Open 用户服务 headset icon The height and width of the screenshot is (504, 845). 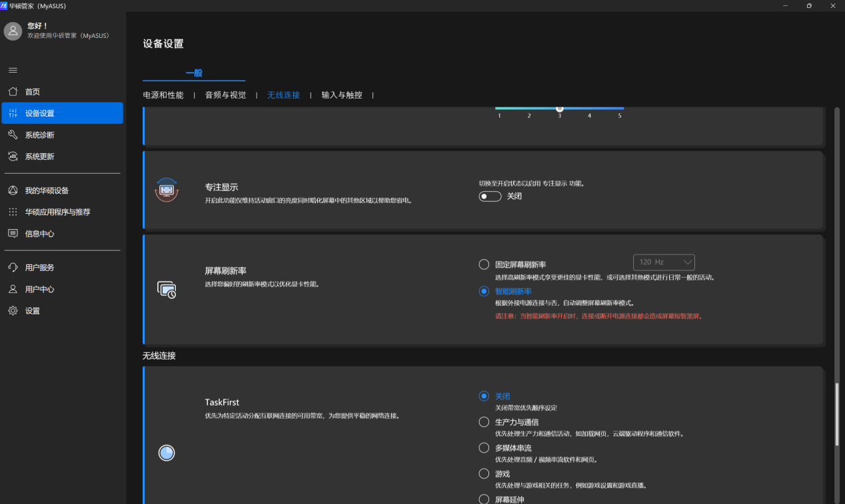[x=13, y=268]
